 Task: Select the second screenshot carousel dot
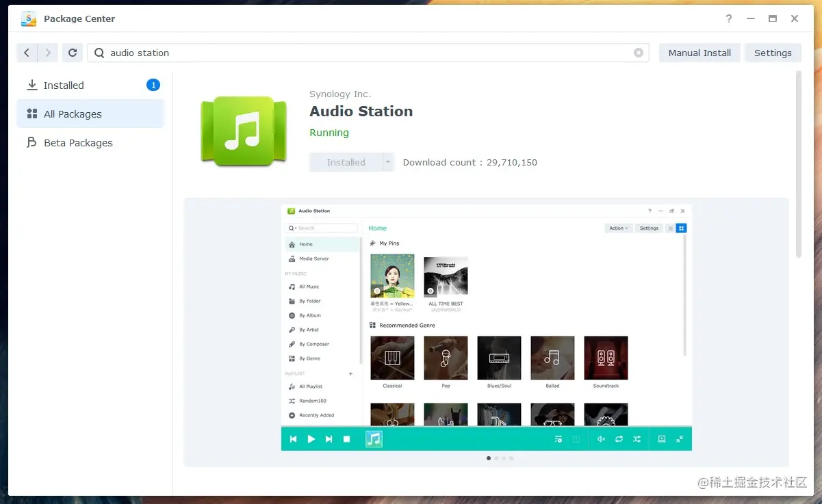coord(496,458)
